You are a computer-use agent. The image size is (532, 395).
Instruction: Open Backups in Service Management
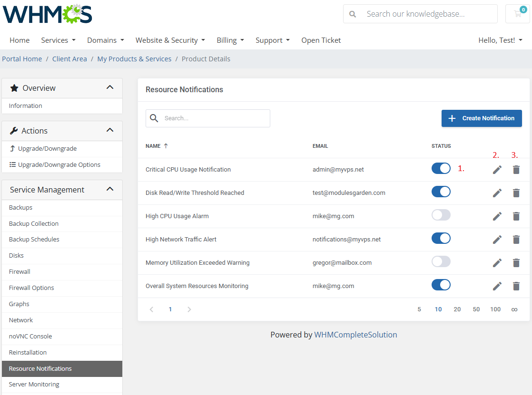click(x=62, y=208)
